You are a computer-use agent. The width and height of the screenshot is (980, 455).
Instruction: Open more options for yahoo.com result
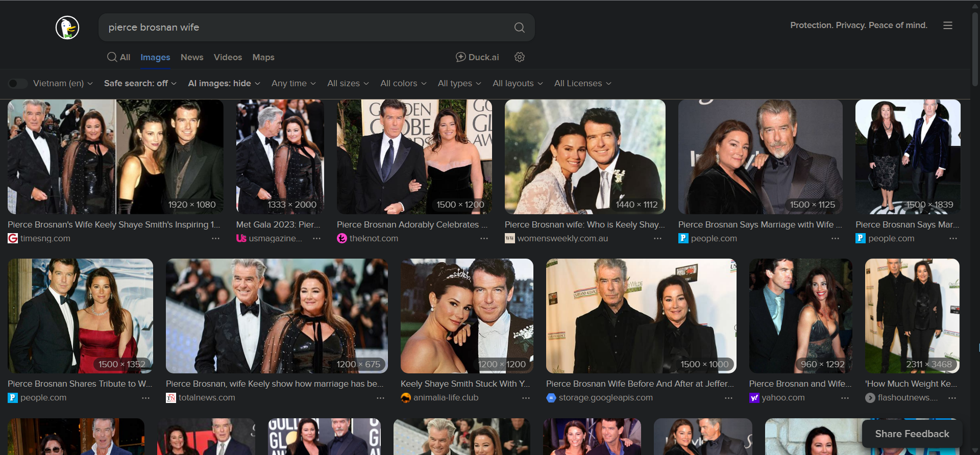click(x=845, y=398)
